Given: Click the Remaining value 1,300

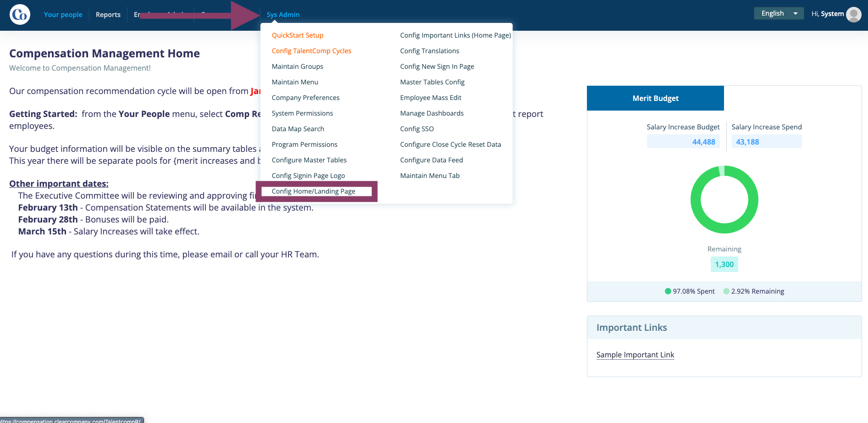Looking at the screenshot, I should [x=724, y=264].
